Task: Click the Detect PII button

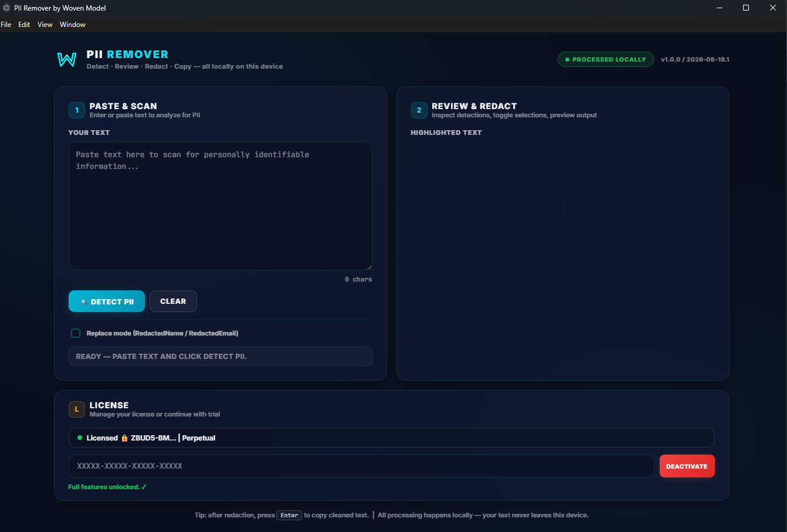Action: point(107,301)
